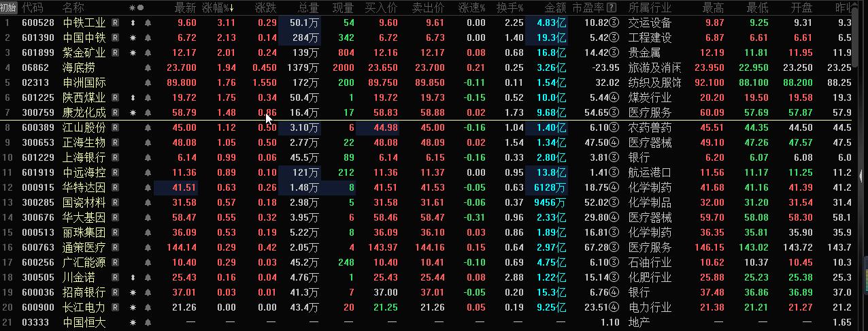Sort by the 金额 column header

[555, 8]
